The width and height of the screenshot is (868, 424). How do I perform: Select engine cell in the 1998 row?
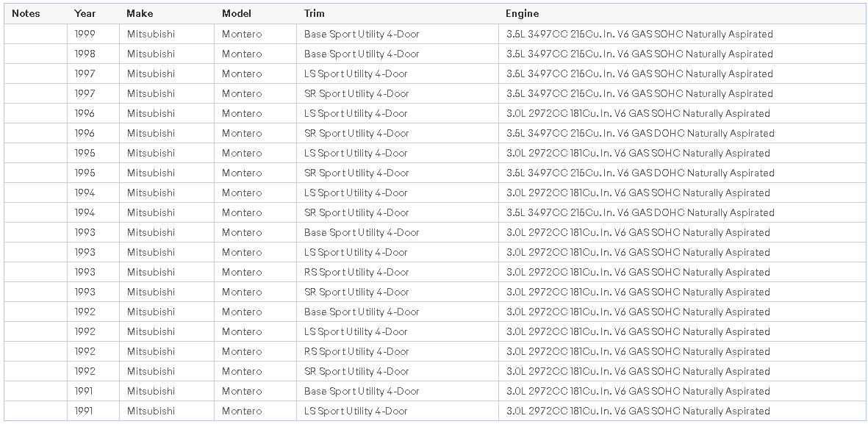click(639, 54)
